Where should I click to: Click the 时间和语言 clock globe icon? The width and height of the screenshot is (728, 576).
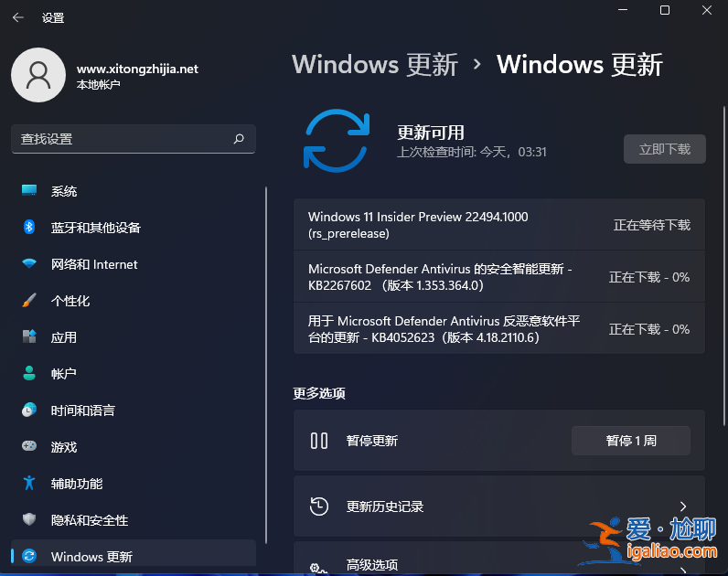coord(29,410)
